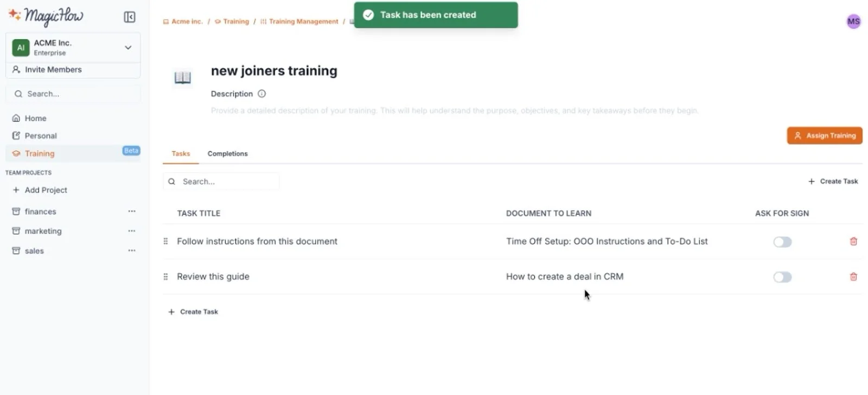Click the Assign Training button
This screenshot has width=868, height=395.
point(824,135)
